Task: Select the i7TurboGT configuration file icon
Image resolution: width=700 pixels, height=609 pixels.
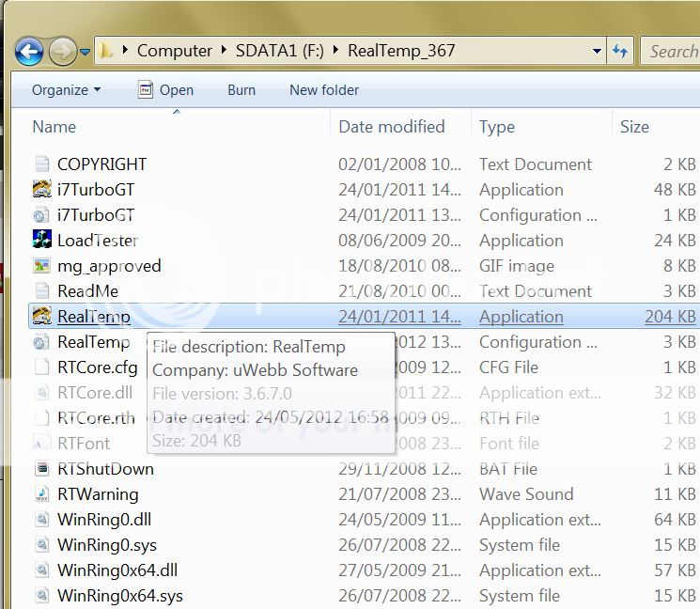Action: (42, 215)
